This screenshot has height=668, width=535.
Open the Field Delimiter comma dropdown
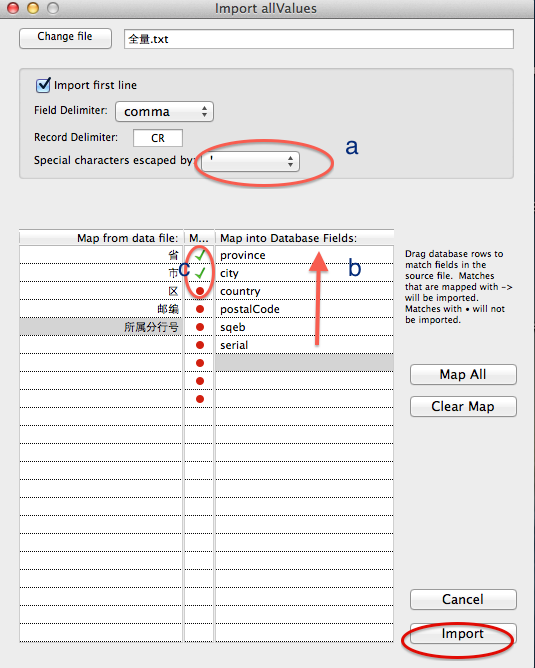(x=164, y=112)
